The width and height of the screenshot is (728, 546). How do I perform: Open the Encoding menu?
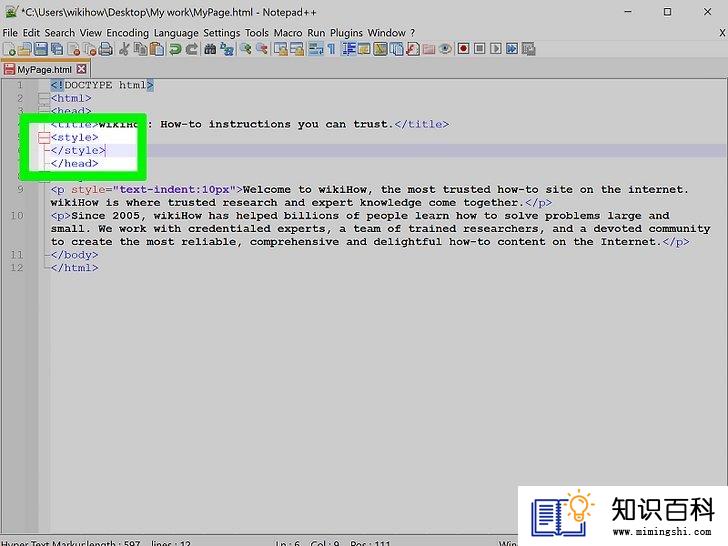point(127,33)
